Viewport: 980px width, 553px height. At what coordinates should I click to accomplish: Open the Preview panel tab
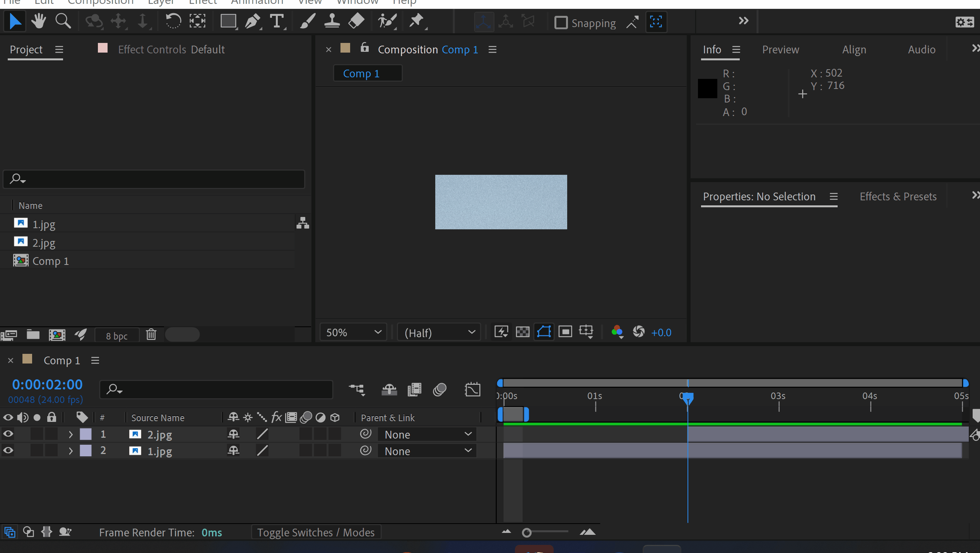[780, 49]
